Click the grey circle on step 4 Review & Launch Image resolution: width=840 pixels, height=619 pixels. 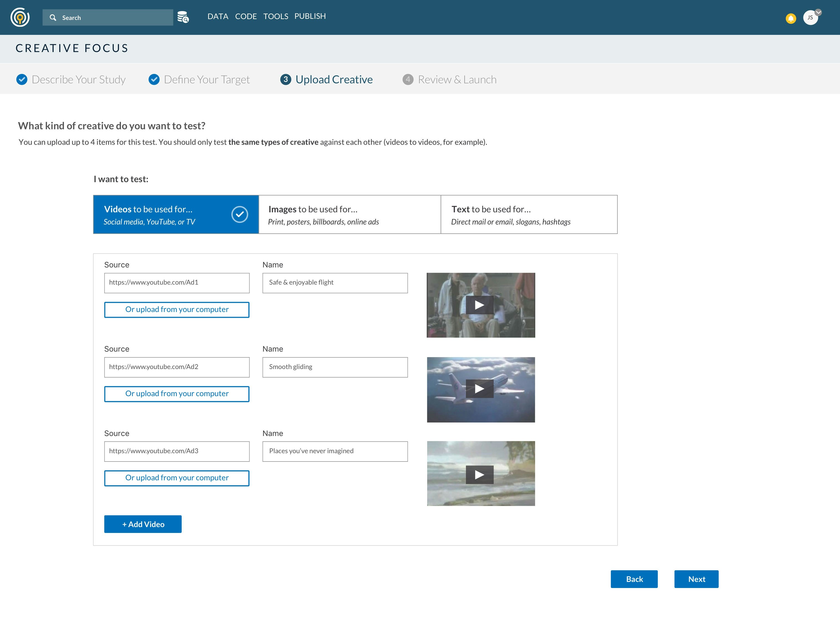click(408, 79)
